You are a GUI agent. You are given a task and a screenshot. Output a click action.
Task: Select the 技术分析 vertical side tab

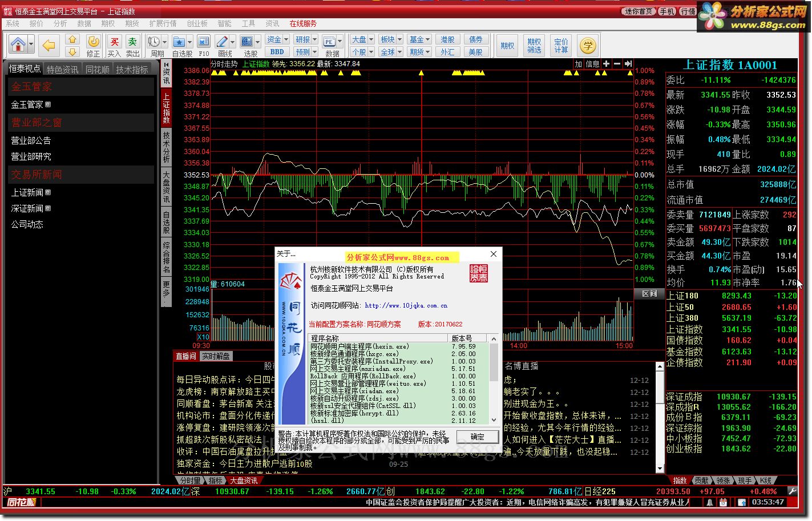coord(166,147)
